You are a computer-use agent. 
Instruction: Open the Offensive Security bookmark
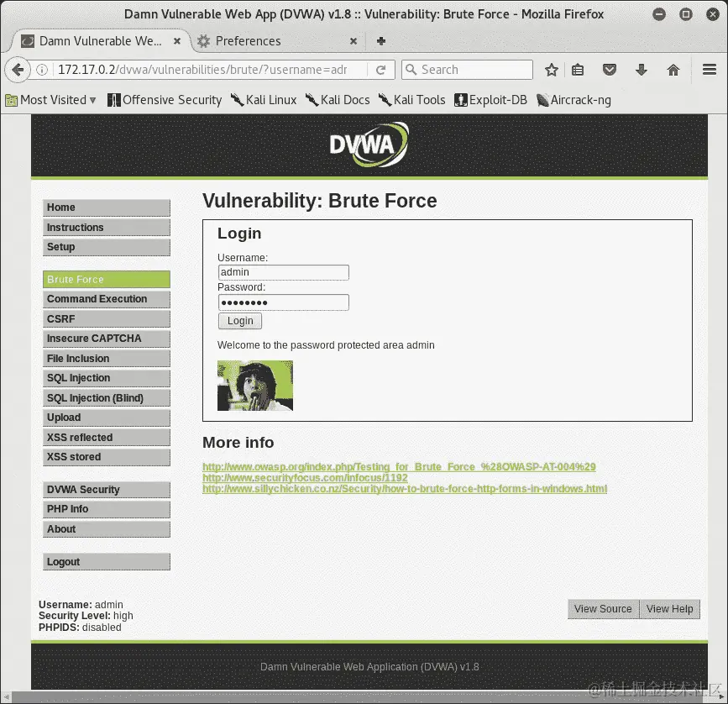[x=165, y=100]
